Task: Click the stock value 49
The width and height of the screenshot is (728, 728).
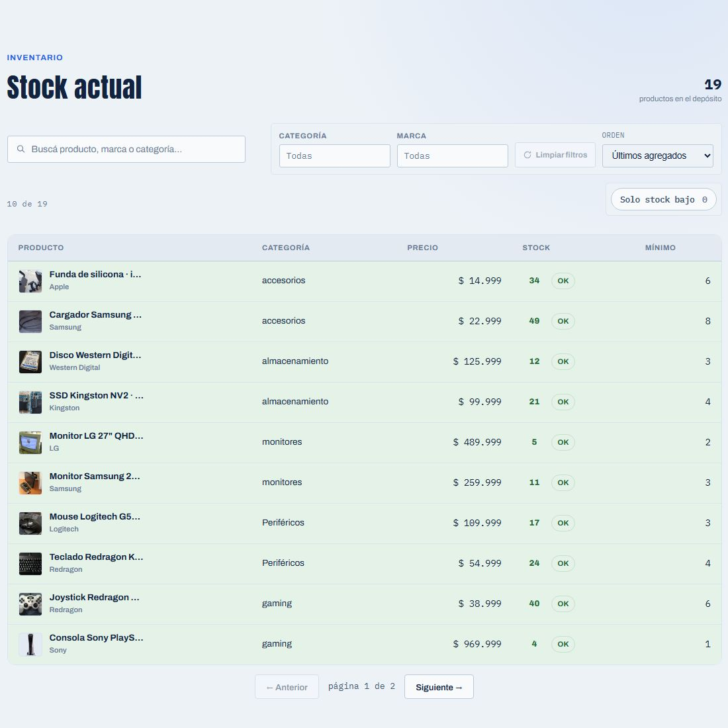Action: coord(534,321)
